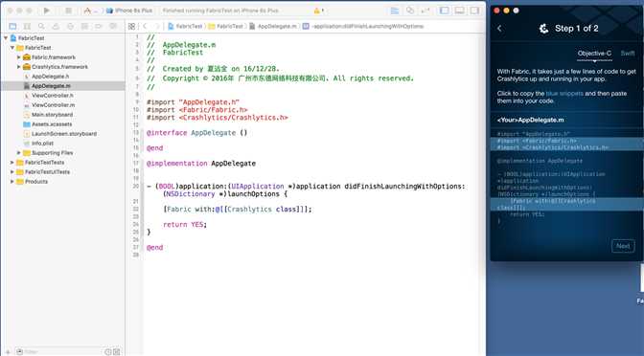Viewport: 644px width, 356px height.
Task: Click the #import <Fabric/Fabric.h> line
Action: (197, 110)
